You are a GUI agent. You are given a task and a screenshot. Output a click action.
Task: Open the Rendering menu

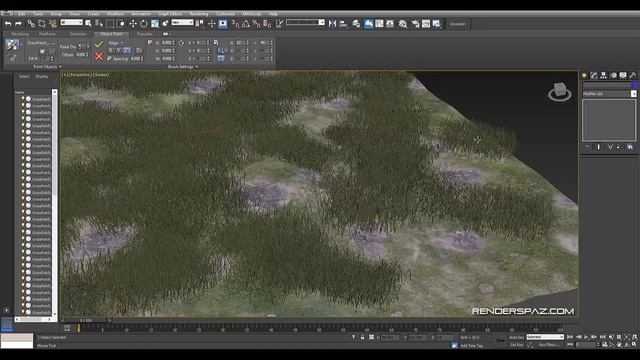tap(199, 14)
